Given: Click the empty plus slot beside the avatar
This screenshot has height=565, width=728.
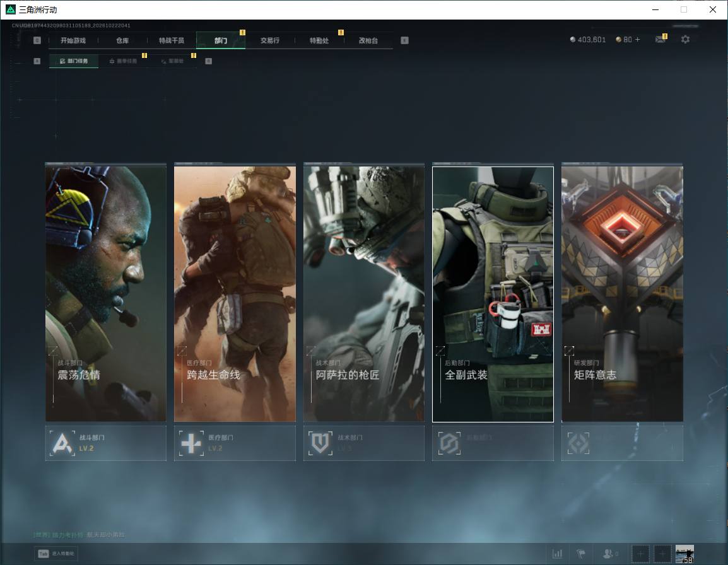Looking at the screenshot, I should coord(662,554).
